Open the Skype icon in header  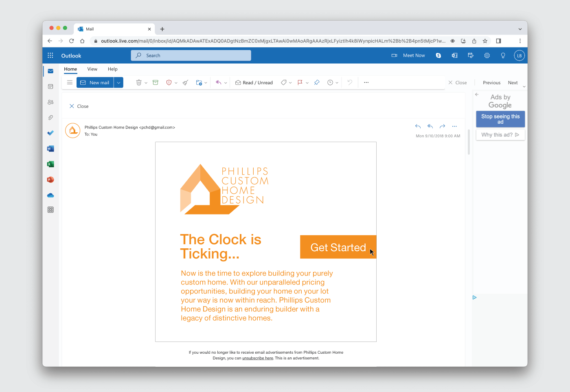click(x=438, y=56)
